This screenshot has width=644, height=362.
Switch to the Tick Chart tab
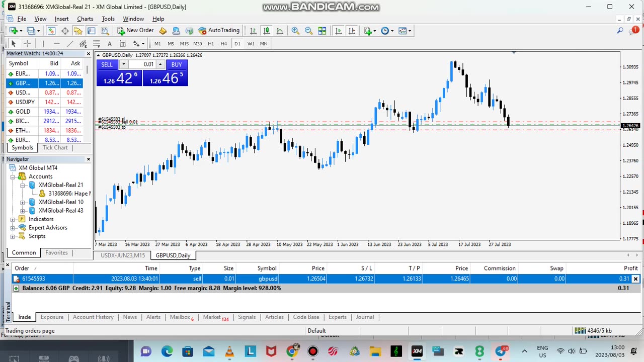click(x=55, y=147)
